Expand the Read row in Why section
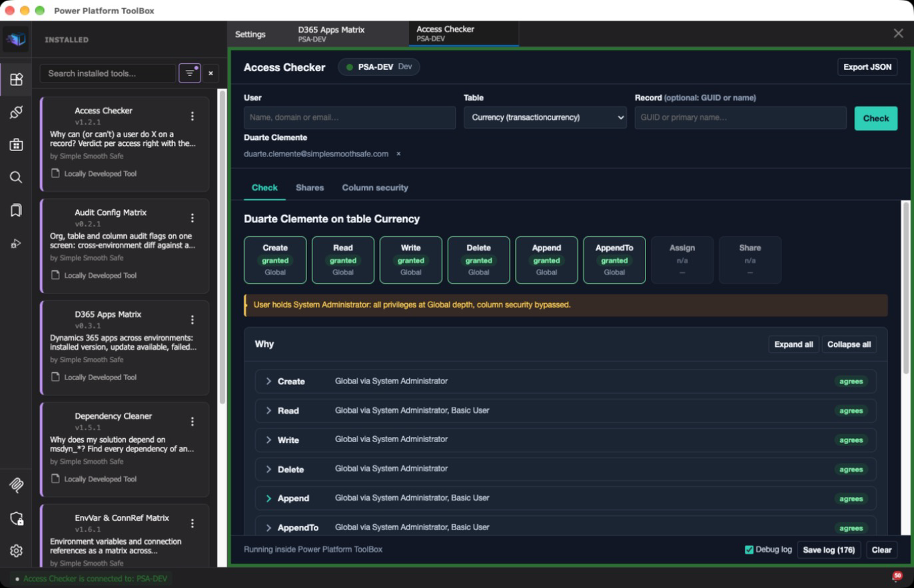914x588 pixels. pyautogui.click(x=566, y=411)
